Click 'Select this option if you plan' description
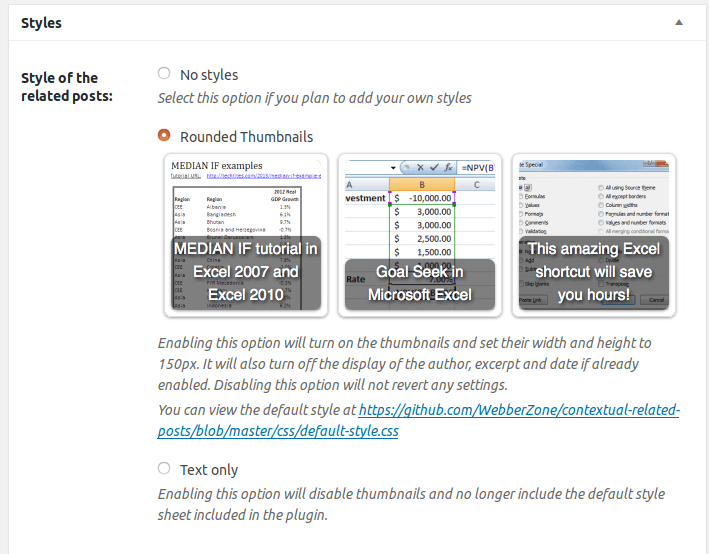709x554 pixels. pos(314,98)
